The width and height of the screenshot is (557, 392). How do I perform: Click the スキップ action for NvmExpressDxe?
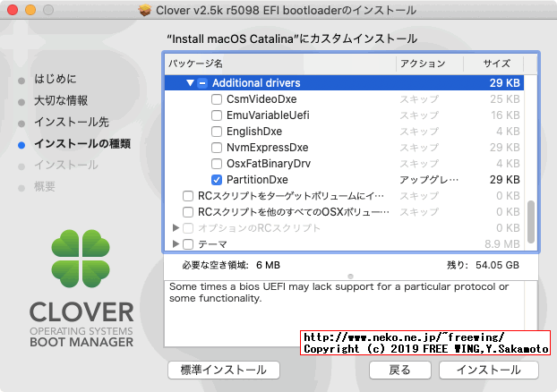click(419, 148)
